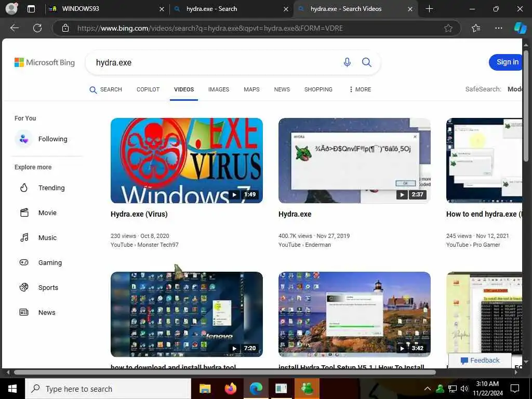Select the MAPS tab
This screenshot has width=532, height=399.
pyautogui.click(x=251, y=89)
